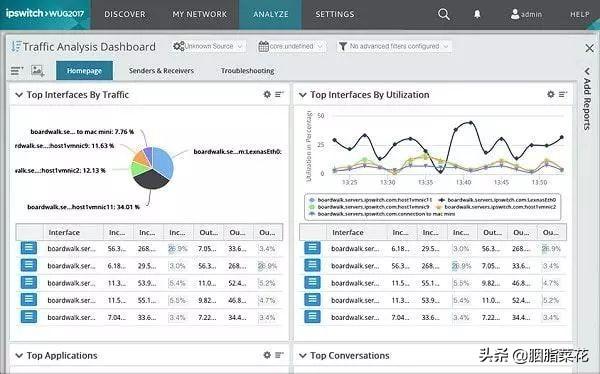Click pie label host1vmnic2: 12.13 %
The width and height of the screenshot is (600, 374).
coord(60,171)
